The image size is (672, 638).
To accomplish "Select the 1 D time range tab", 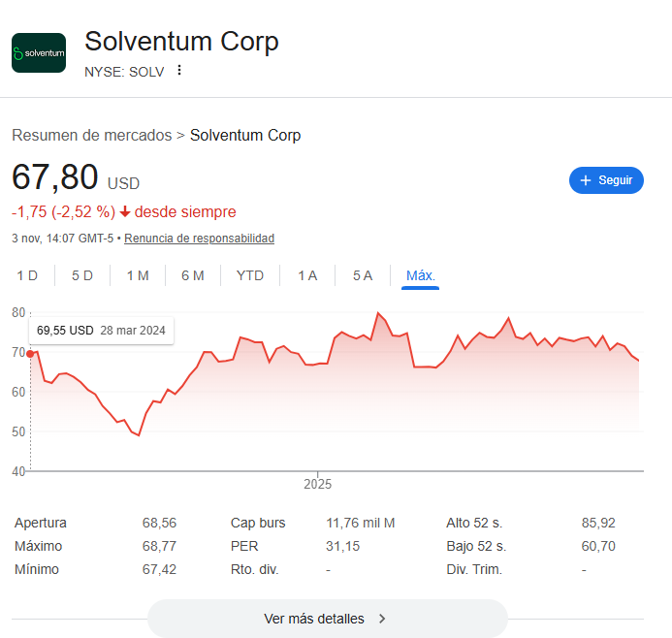I will pos(27,275).
